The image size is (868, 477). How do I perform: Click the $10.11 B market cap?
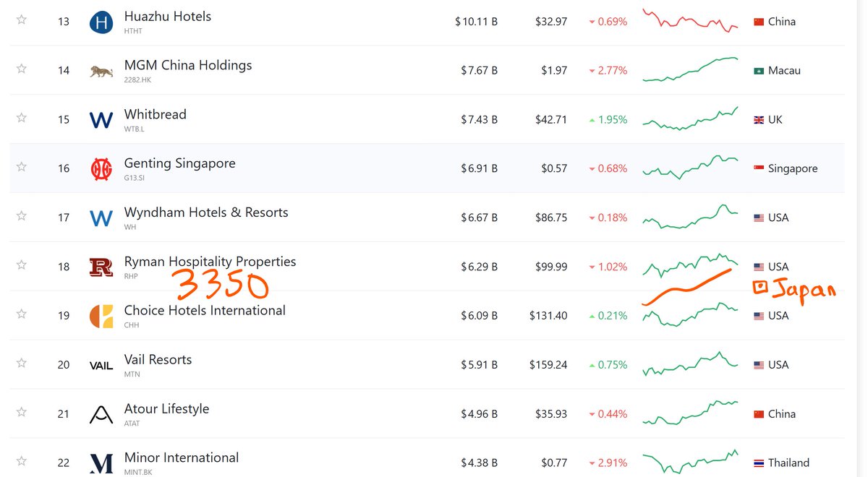pyautogui.click(x=476, y=22)
